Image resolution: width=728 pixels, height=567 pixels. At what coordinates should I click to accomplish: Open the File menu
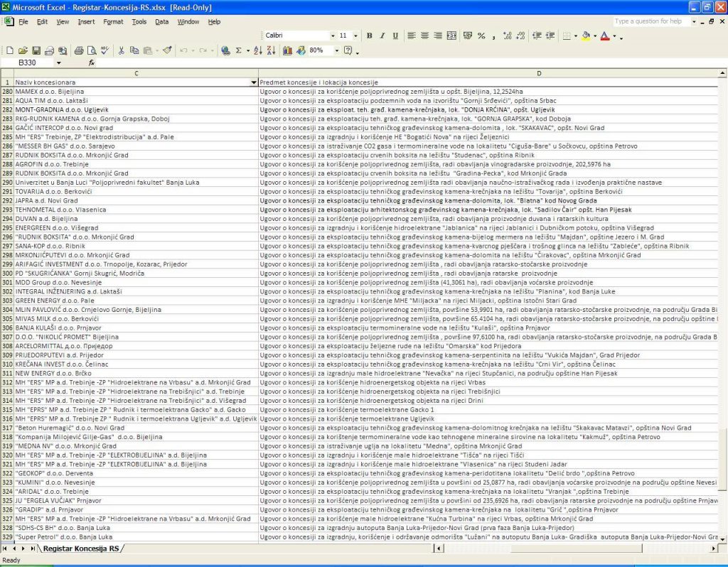point(23,22)
